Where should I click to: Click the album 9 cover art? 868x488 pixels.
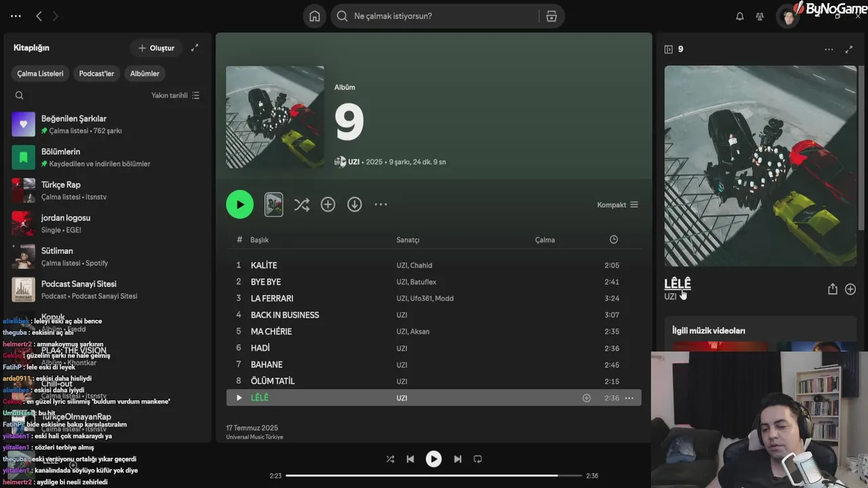coord(275,117)
